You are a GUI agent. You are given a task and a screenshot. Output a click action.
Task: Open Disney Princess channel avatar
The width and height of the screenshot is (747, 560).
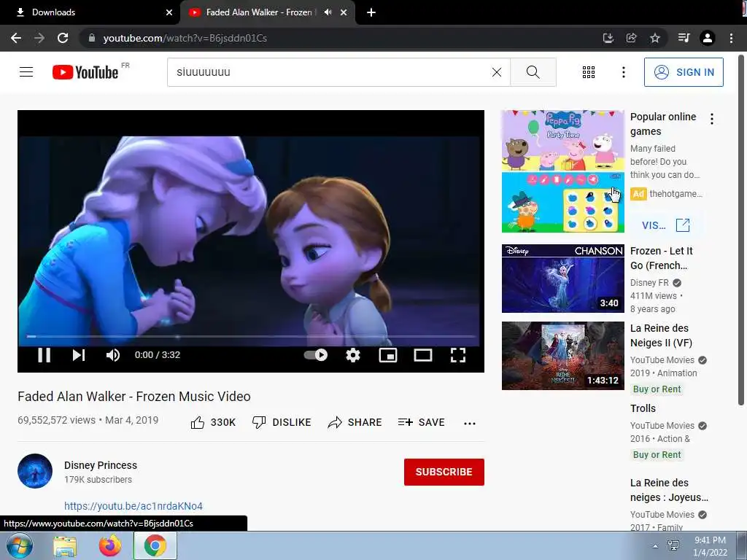pyautogui.click(x=35, y=471)
